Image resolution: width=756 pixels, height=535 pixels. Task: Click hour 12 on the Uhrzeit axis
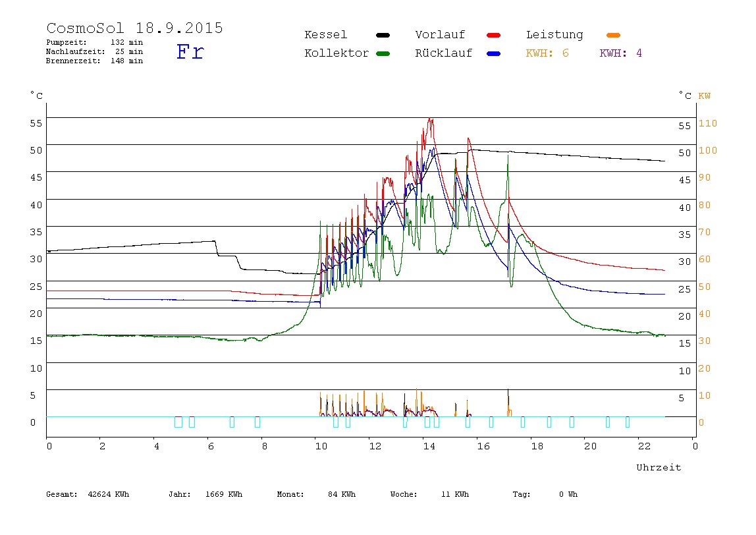375,446
